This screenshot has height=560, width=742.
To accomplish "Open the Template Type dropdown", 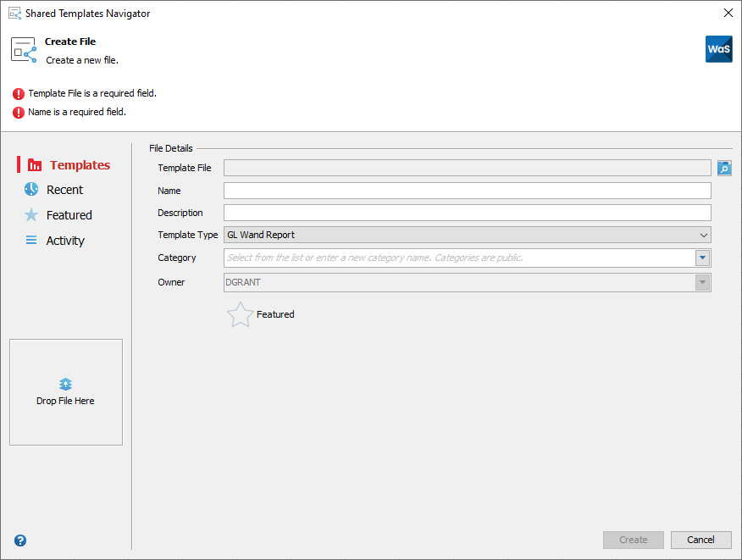I will 702,235.
